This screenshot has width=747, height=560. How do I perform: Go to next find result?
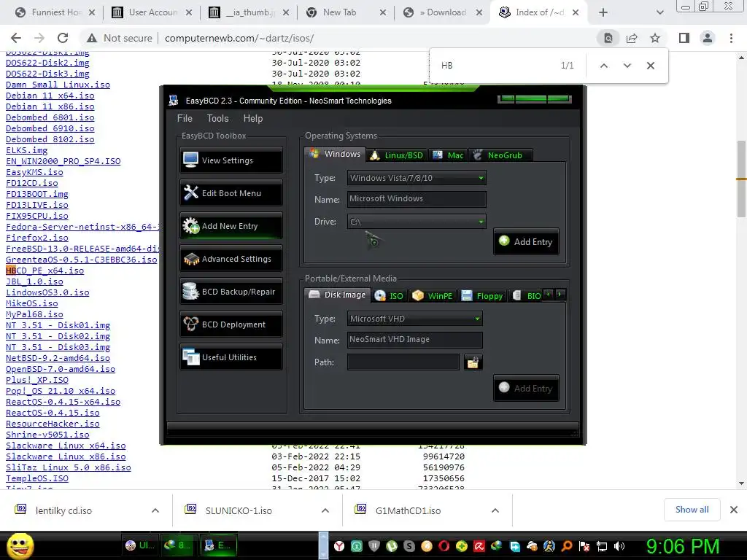click(x=627, y=66)
